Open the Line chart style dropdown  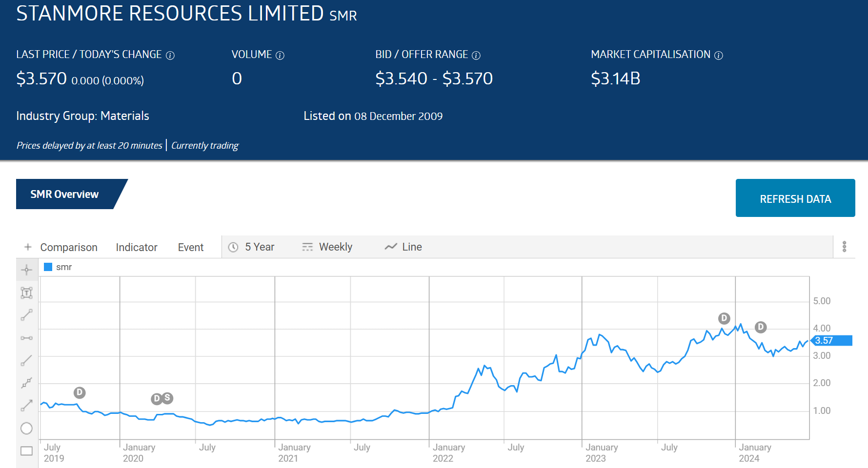(x=404, y=247)
